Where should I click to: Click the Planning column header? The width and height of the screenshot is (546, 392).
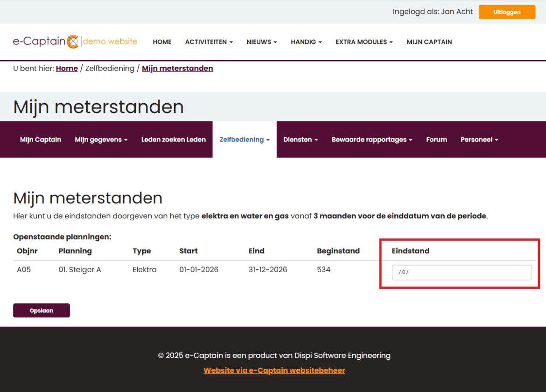[75, 251]
